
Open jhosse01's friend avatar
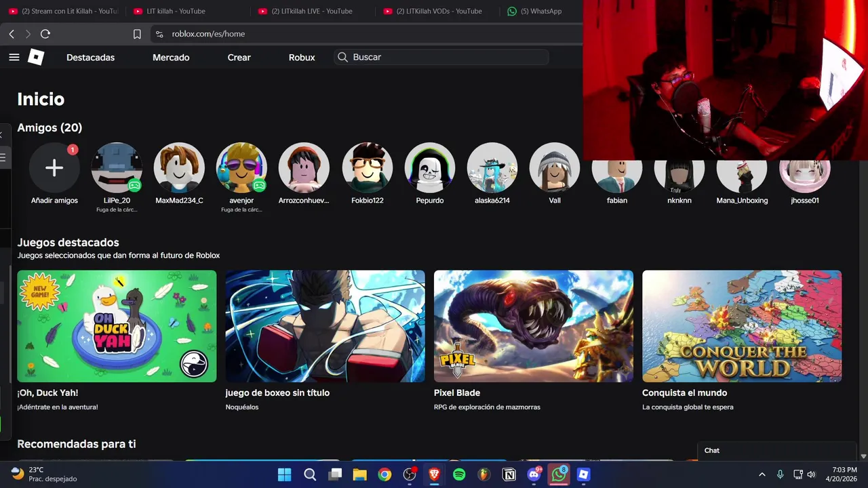point(804,176)
